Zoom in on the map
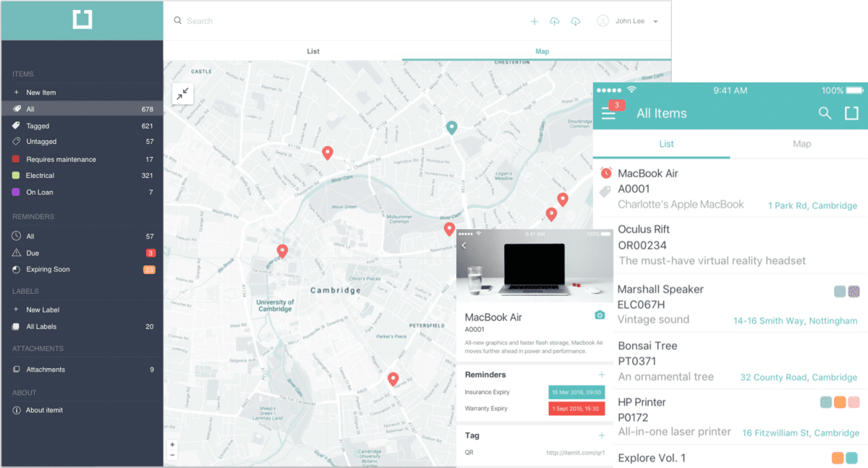Screen dimensions: 868x468 pyautogui.click(x=172, y=445)
